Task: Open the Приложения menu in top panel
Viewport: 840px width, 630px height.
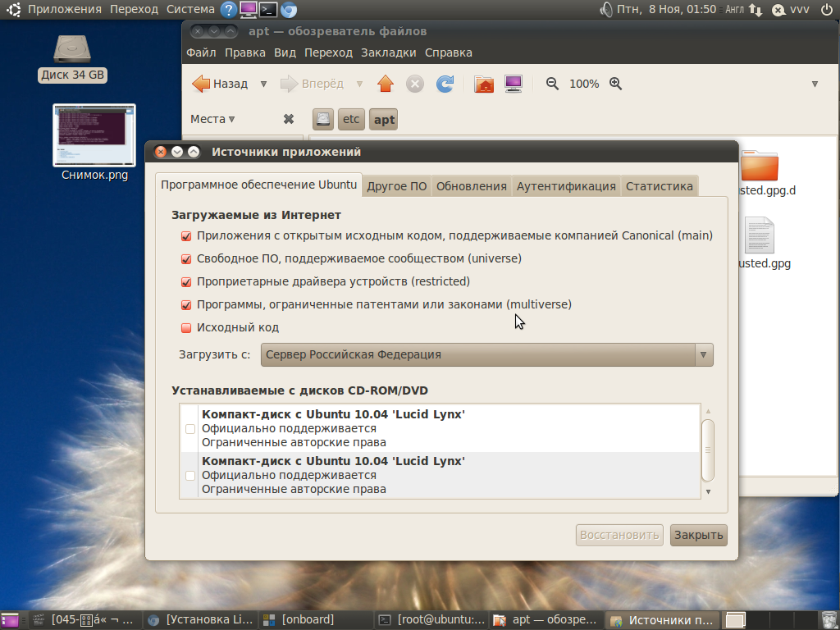Action: point(64,9)
